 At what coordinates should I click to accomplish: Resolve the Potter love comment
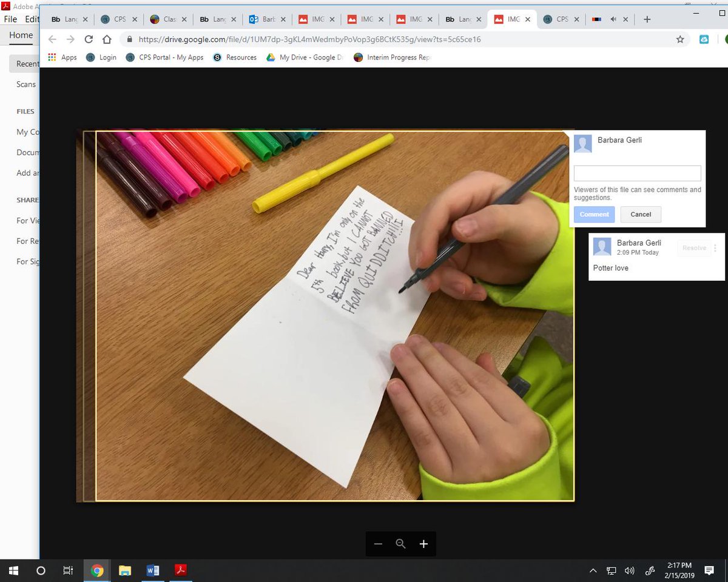694,248
